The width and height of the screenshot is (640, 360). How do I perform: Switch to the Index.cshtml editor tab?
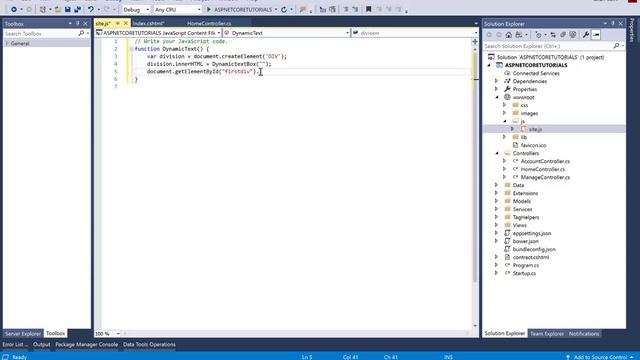[x=148, y=24]
